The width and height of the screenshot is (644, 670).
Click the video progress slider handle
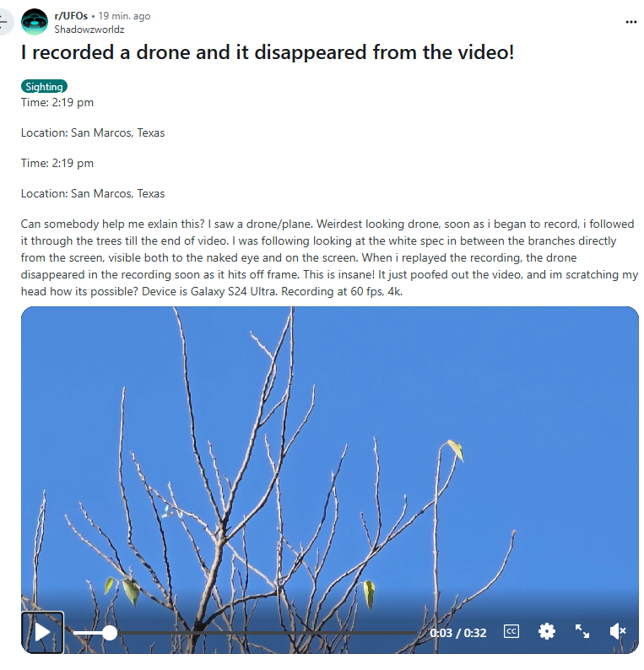pyautogui.click(x=110, y=633)
